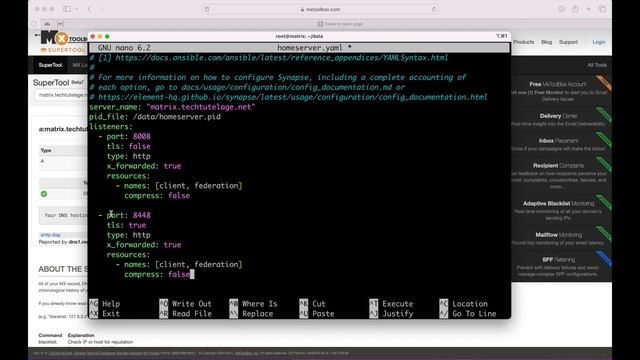Open SPF Flattening promo link
640x360 pixels.
pyautogui.click(x=558, y=260)
